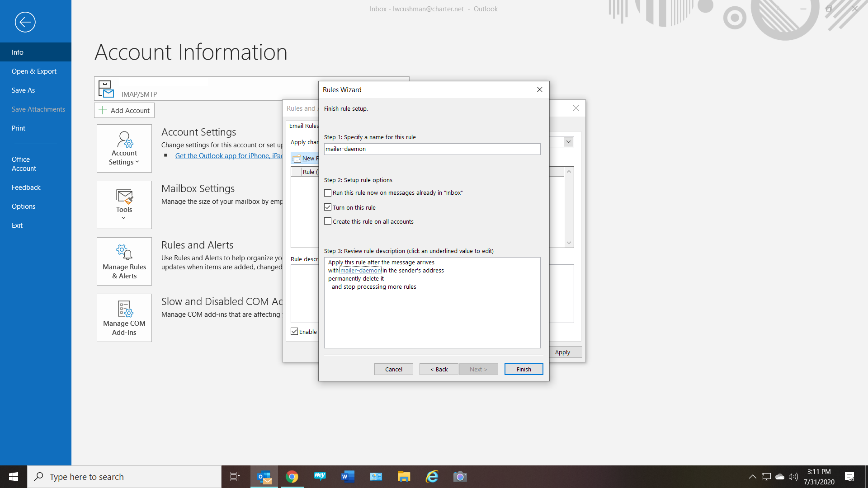The height and width of the screenshot is (488, 868).
Task: Click the Finish button to save rule
Action: coord(524,369)
